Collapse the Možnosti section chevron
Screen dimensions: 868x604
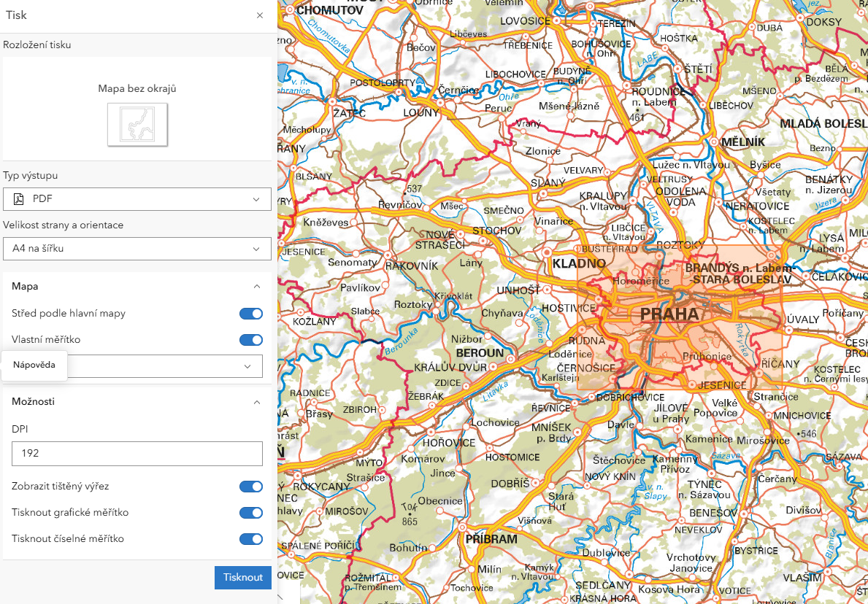pyautogui.click(x=256, y=402)
